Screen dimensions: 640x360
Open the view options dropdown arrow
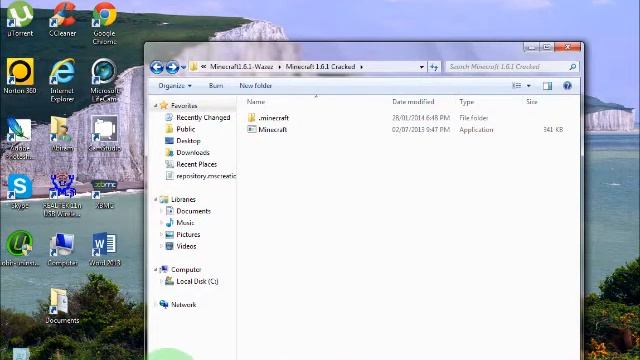click(529, 86)
